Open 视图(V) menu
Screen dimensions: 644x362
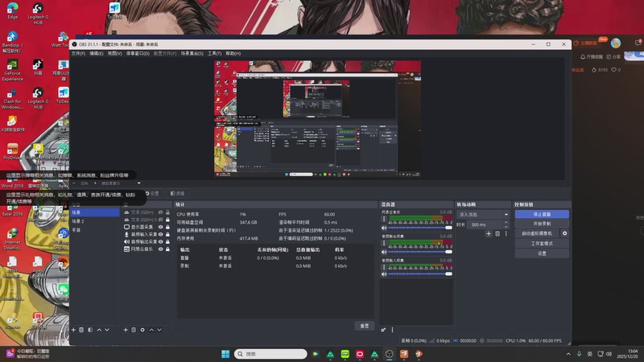pos(114,53)
